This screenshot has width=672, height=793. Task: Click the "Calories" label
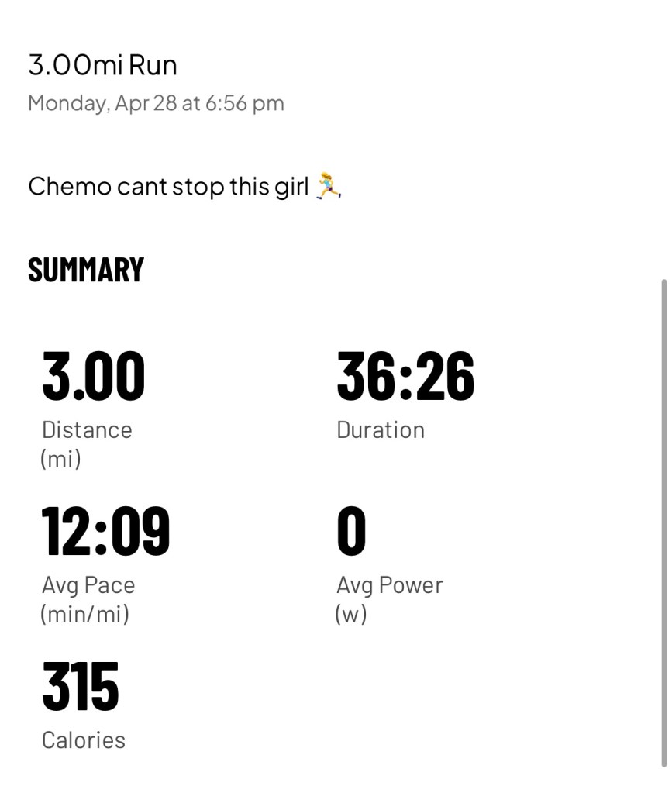[84, 740]
